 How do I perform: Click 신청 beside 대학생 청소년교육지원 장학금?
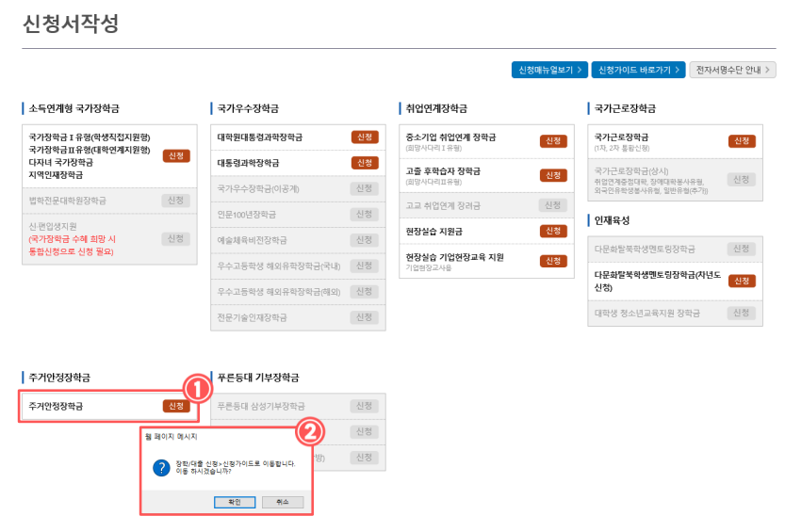coord(741,313)
